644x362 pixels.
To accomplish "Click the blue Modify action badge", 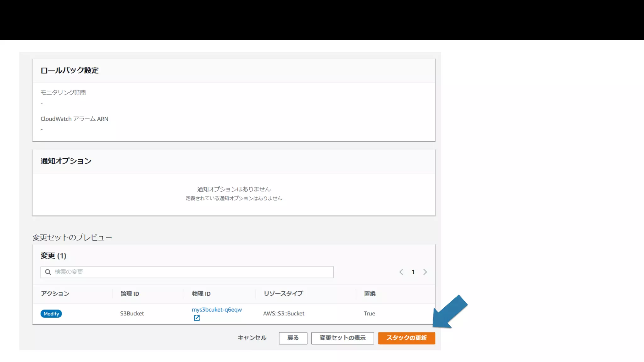I will click(x=51, y=314).
